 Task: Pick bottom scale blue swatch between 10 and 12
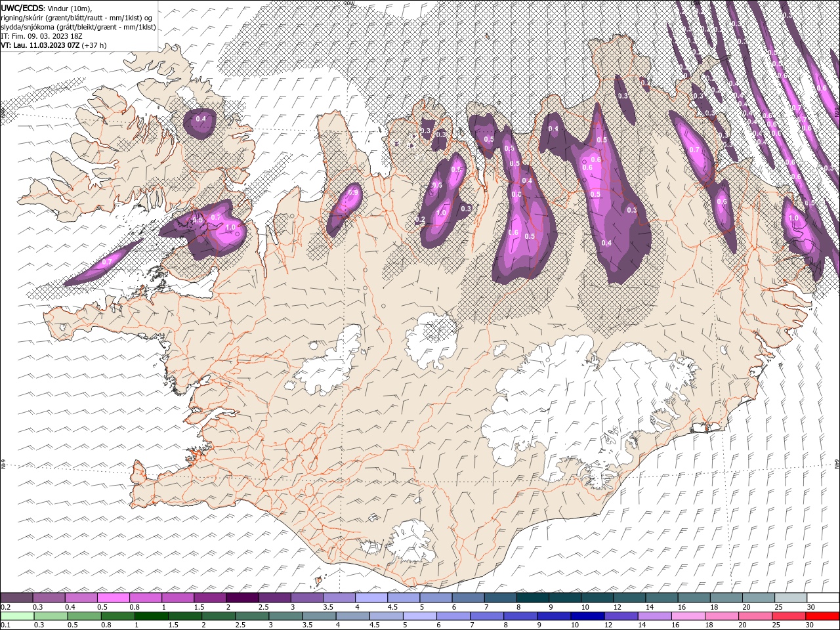(x=588, y=616)
